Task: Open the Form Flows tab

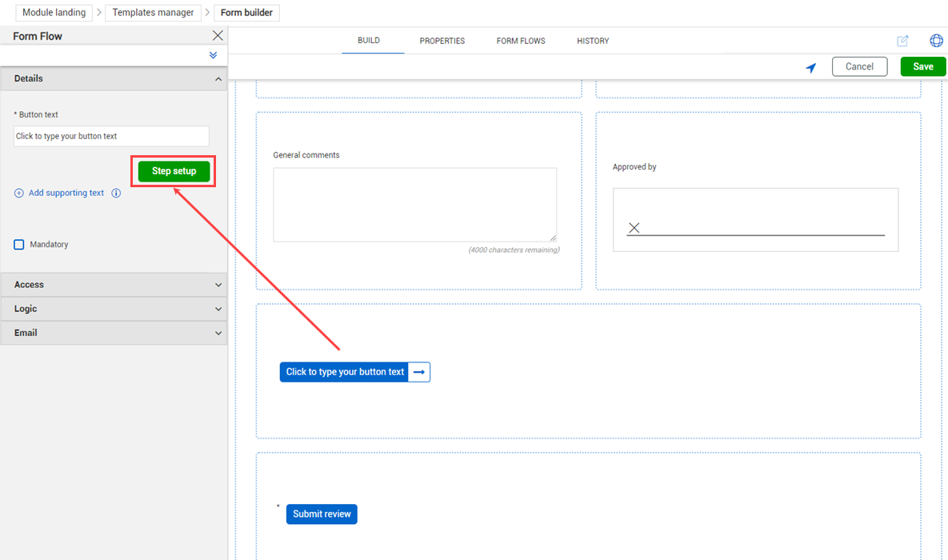Action: click(521, 41)
